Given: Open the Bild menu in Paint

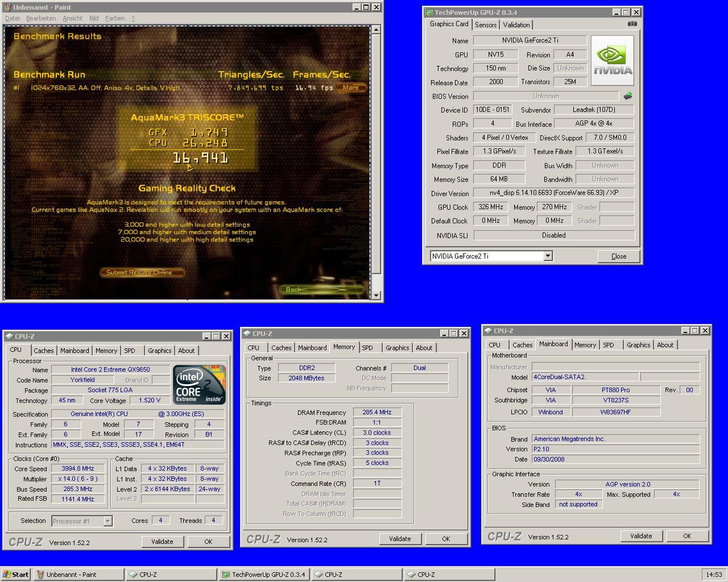Looking at the screenshot, I should point(94,18).
